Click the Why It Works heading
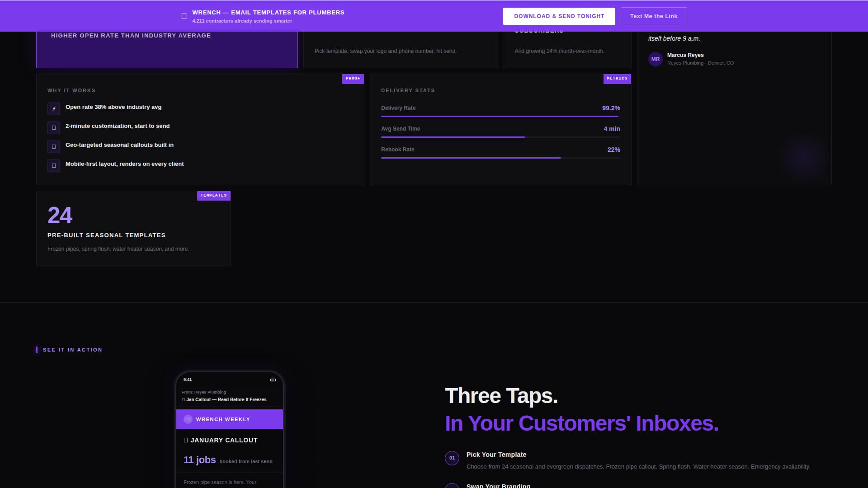 [71, 91]
